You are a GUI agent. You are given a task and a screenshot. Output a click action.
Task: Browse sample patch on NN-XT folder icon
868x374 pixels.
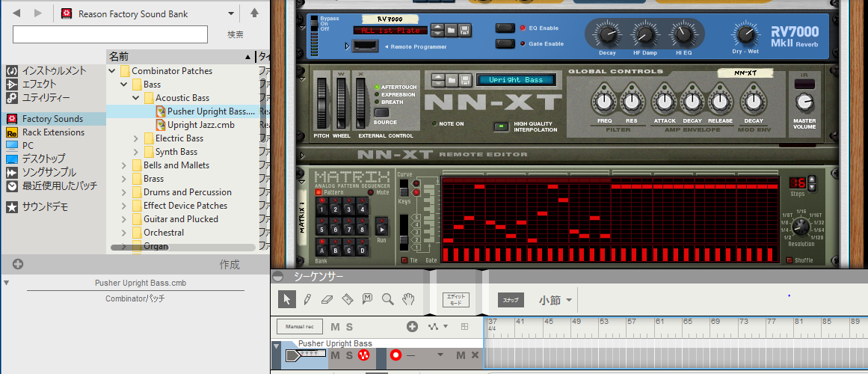pyautogui.click(x=452, y=80)
